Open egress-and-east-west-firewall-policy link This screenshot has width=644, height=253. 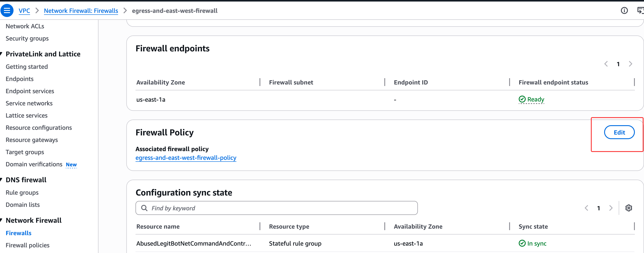click(186, 158)
